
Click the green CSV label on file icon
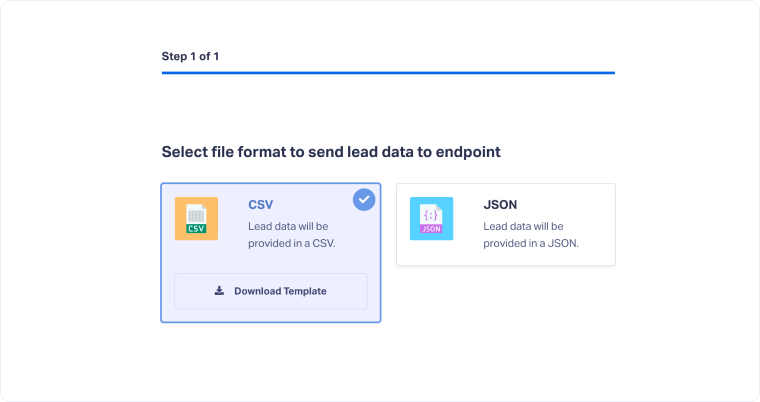click(196, 228)
